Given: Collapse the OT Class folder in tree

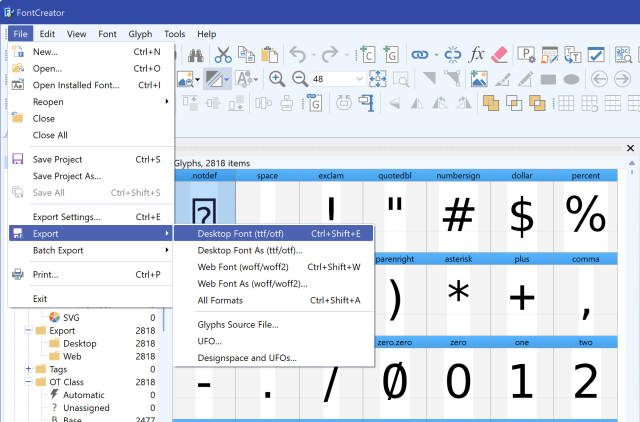Looking at the screenshot, I should pos(28,382).
